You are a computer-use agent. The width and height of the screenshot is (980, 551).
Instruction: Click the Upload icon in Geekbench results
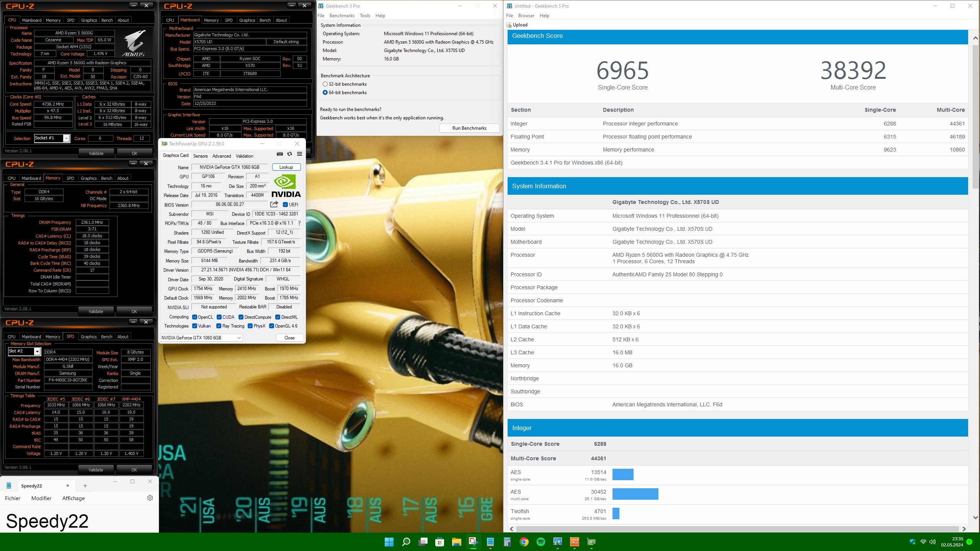tap(509, 25)
